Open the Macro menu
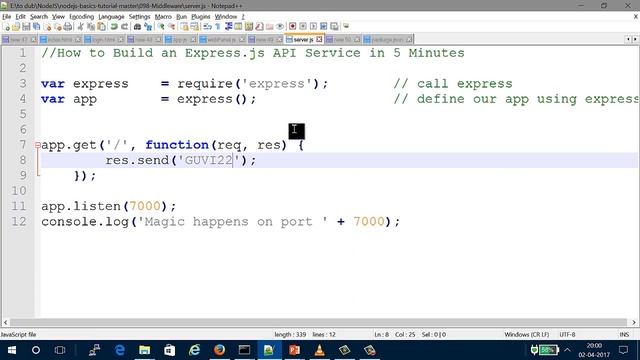The height and width of the screenshot is (360, 640). tap(163, 17)
